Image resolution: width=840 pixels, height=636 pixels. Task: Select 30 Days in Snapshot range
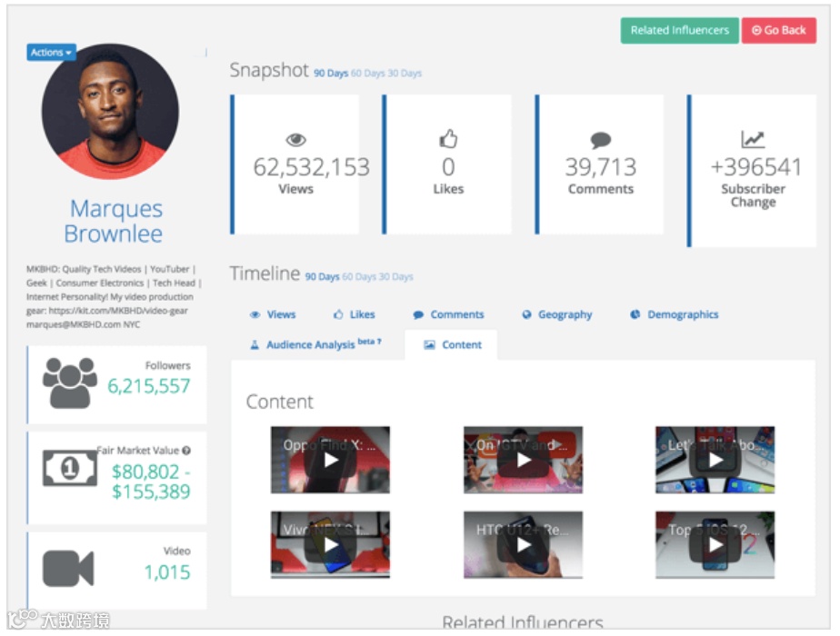click(x=405, y=74)
